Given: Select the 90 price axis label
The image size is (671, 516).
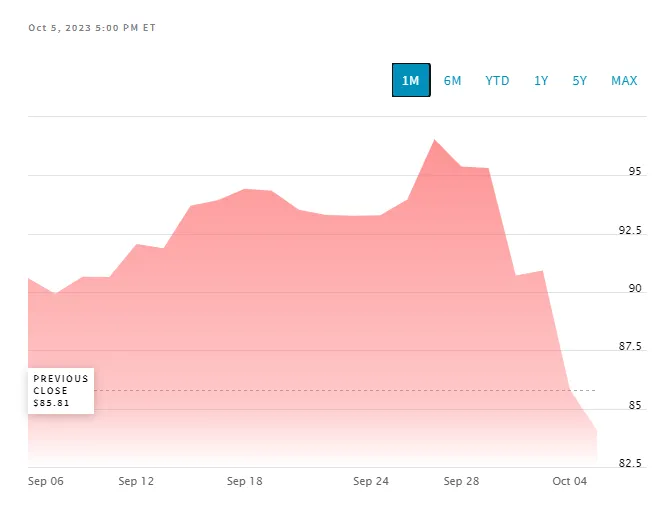Looking at the screenshot, I should click(636, 289).
